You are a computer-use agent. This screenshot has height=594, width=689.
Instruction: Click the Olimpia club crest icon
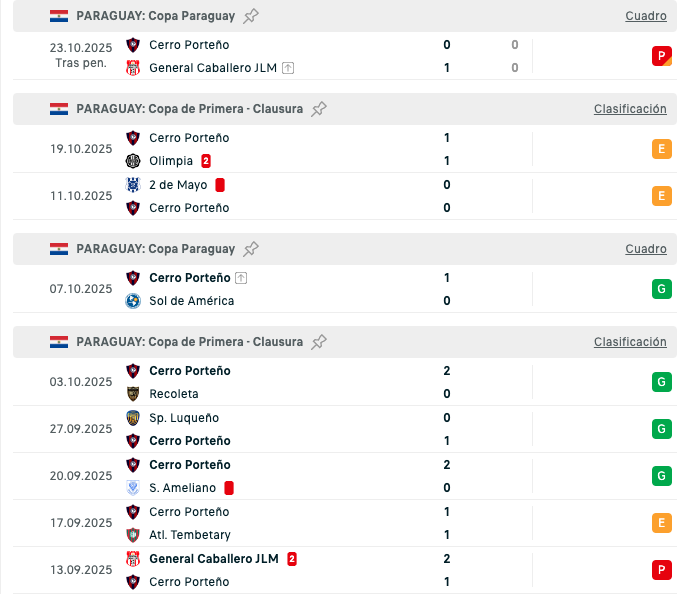[x=133, y=161]
